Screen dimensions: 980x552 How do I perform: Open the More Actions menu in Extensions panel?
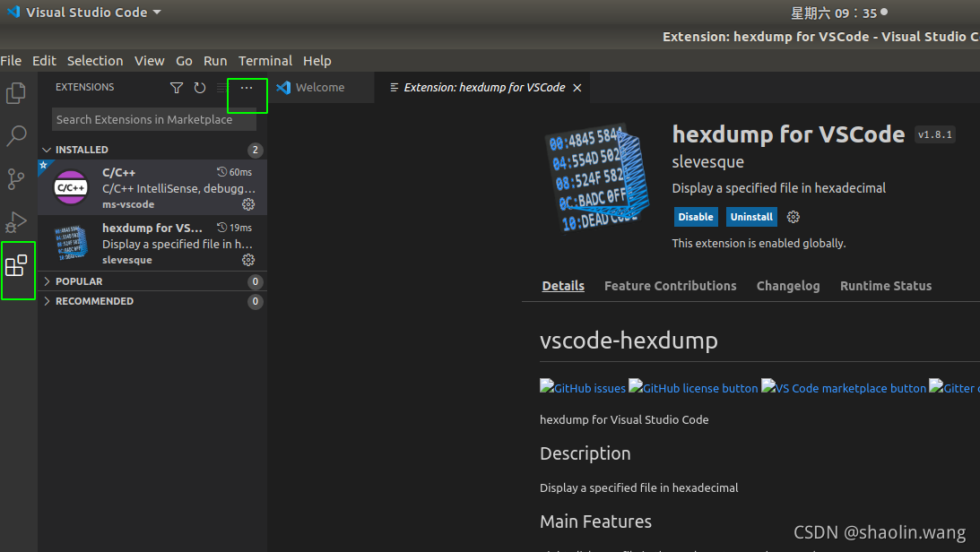point(247,88)
